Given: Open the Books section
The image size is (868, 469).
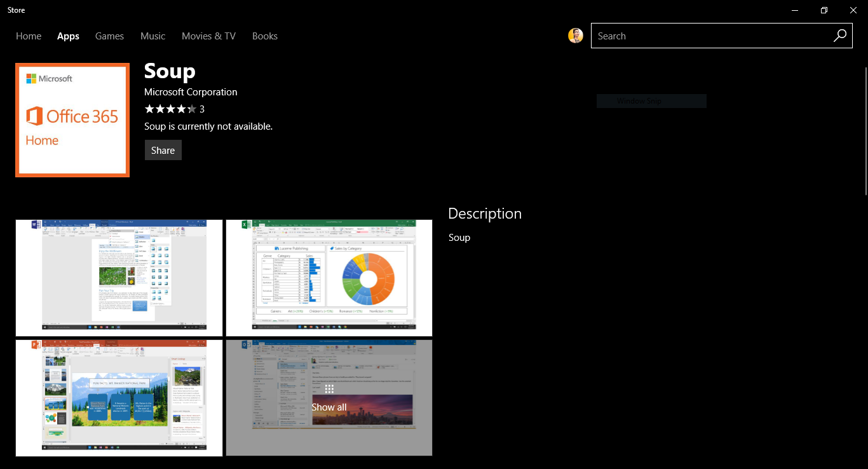Looking at the screenshot, I should 264,36.
